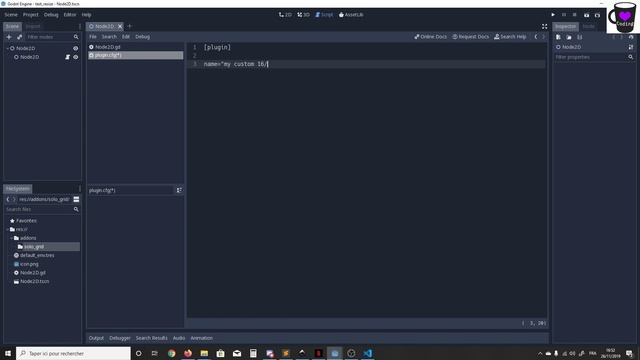The image size is (640, 360).
Task: Open the script editor File menu
Action: click(93, 37)
